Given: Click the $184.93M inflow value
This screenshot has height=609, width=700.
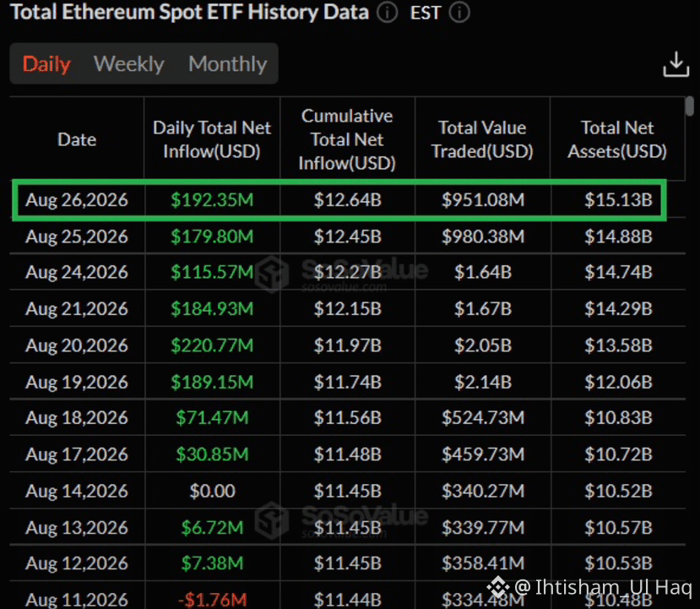Looking at the screenshot, I should [x=212, y=308].
